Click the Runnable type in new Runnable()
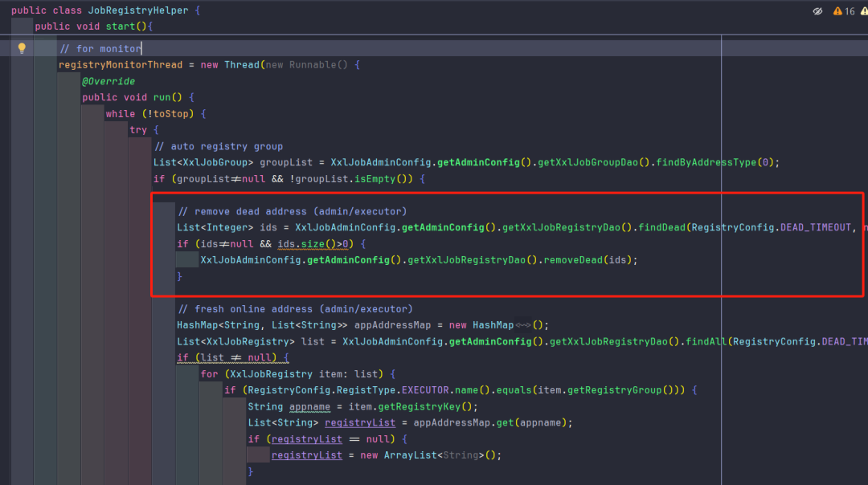The width and height of the screenshot is (868, 485). pos(312,65)
